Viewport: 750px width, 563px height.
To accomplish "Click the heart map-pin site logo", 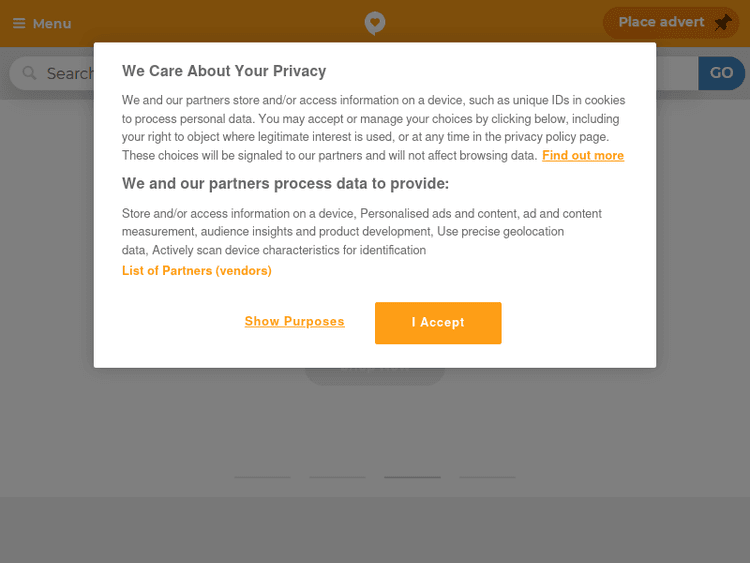I will (374, 23).
